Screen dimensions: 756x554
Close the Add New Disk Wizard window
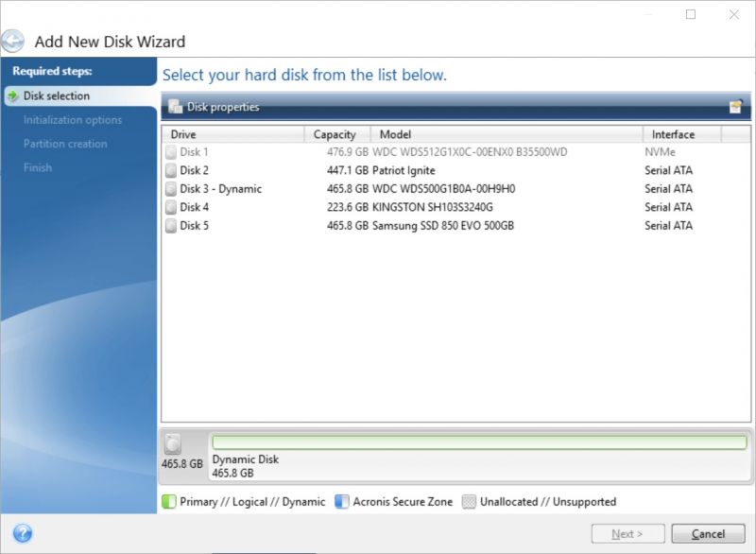(x=734, y=14)
